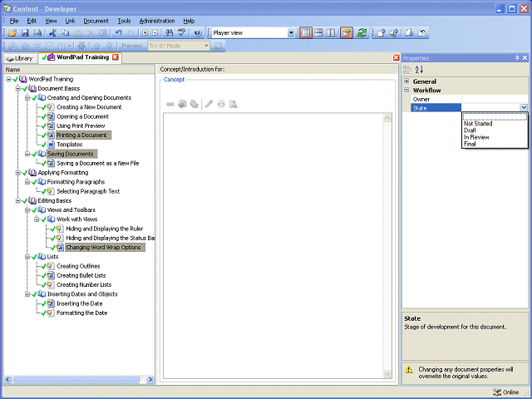The image size is (532, 399).
Task: Toggle the horizontal split layout button
Action: 318,33
